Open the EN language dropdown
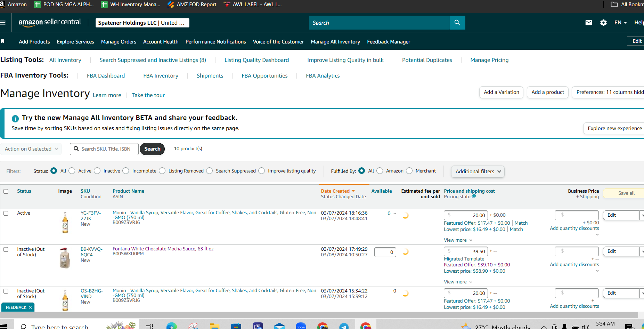The image size is (644, 329). (x=621, y=23)
